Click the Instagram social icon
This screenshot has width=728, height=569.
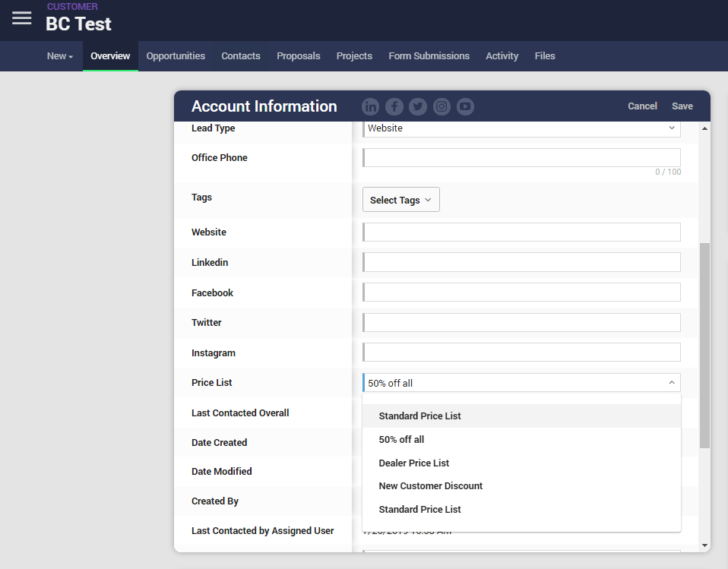(442, 107)
